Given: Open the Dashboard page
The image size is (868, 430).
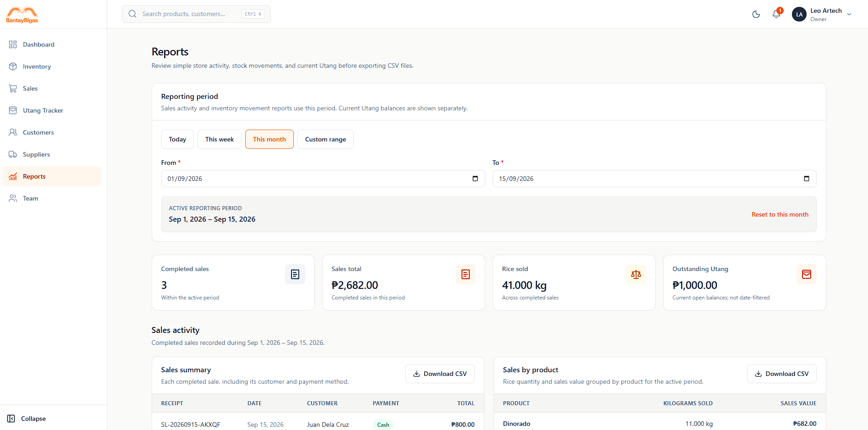Looking at the screenshot, I should coord(52,44).
